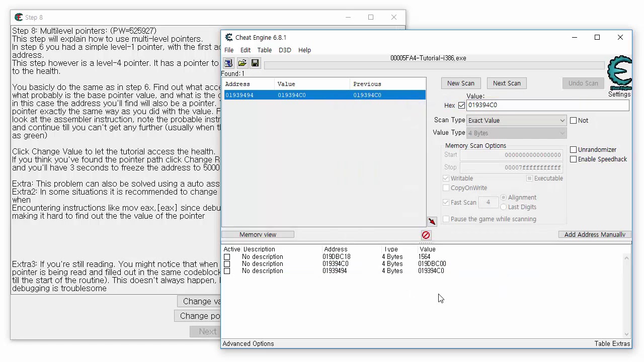Open the Table menu
Viewport: 644px width, 362px height.
pos(265,50)
